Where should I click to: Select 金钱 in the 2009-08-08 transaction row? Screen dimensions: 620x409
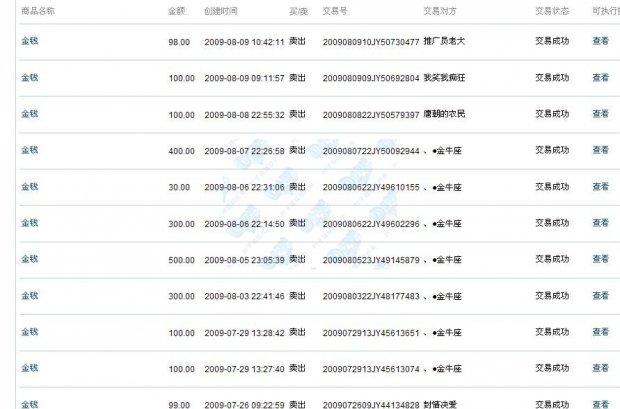pyautogui.click(x=29, y=113)
